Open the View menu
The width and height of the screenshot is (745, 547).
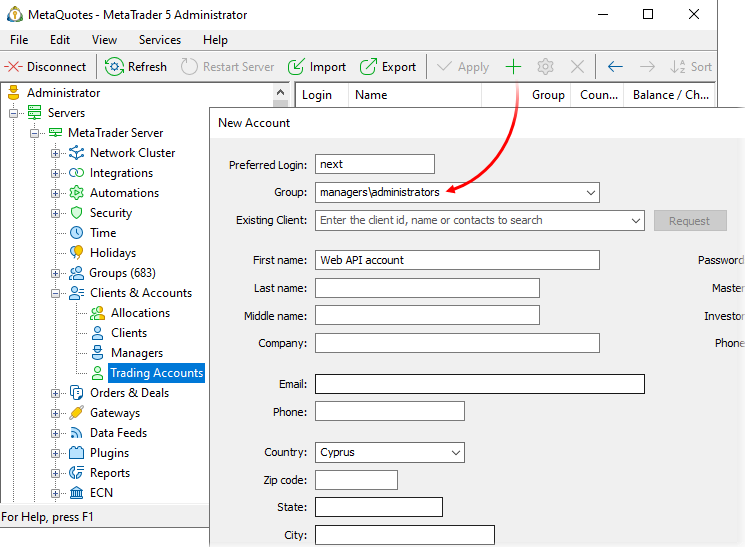tap(104, 40)
